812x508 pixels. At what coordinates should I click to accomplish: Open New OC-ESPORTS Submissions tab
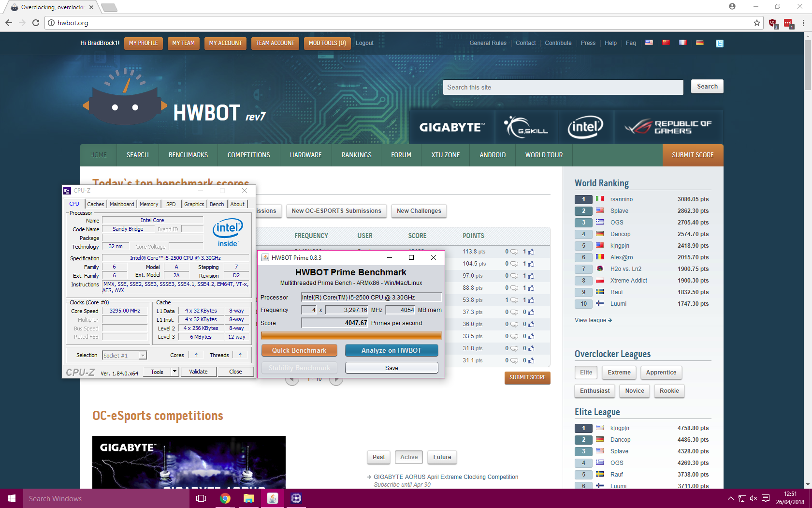(x=336, y=211)
